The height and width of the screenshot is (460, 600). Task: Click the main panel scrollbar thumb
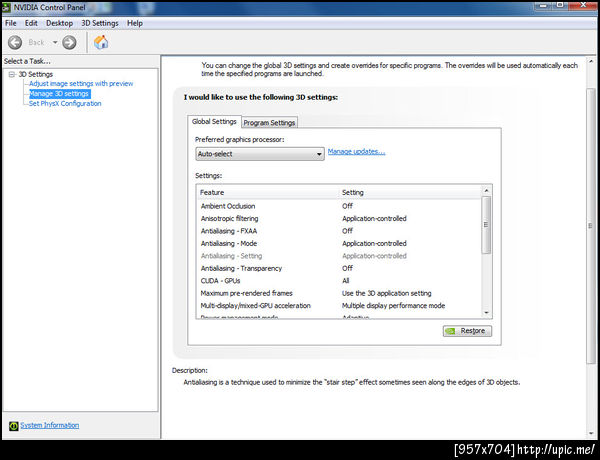tap(591, 226)
